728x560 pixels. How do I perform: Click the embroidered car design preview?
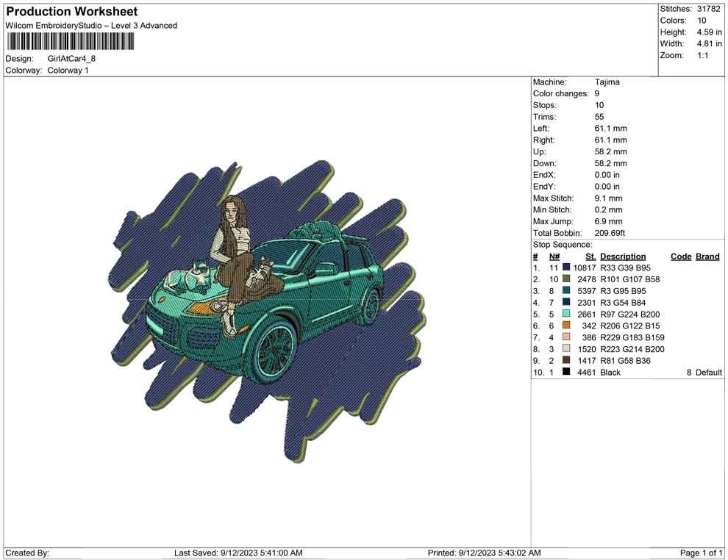[268, 309]
